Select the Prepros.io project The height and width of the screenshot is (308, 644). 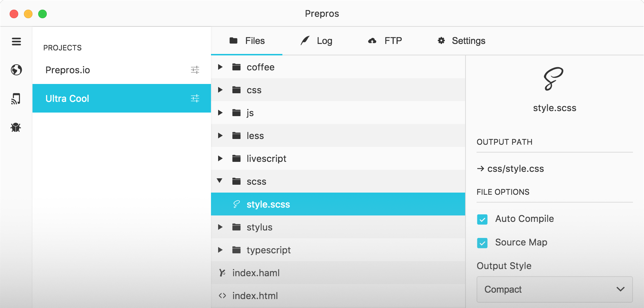pyautogui.click(x=122, y=70)
